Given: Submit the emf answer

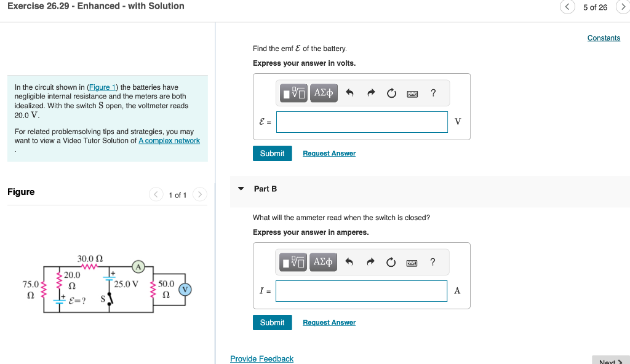Looking at the screenshot, I should pyautogui.click(x=272, y=153).
